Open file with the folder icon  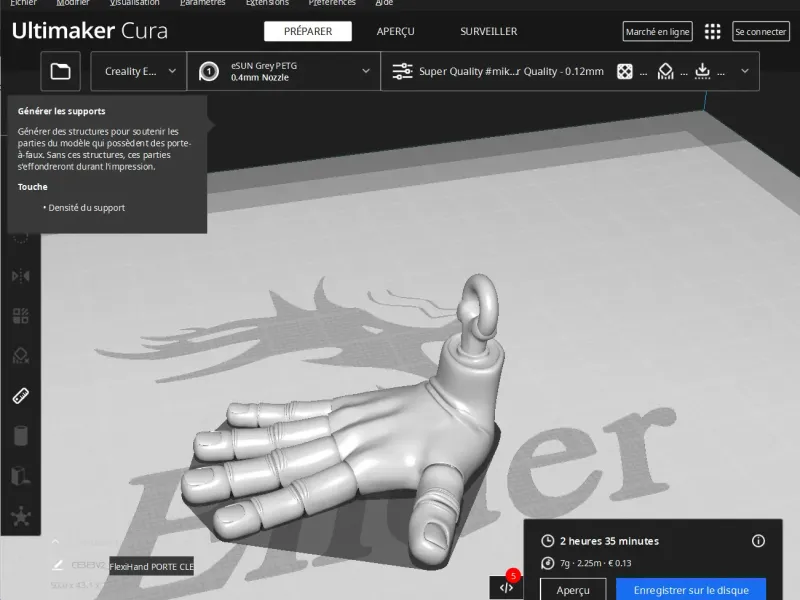pos(61,71)
